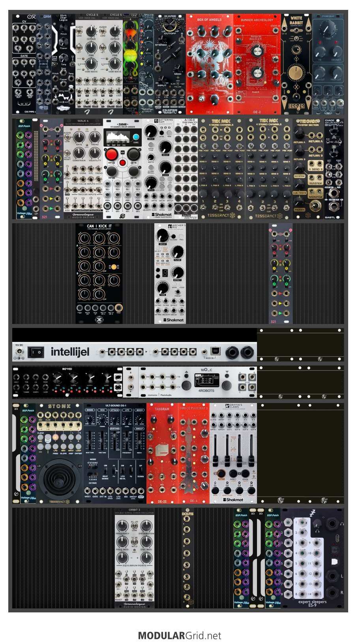Select the RO'VED module

(x=67, y=382)
